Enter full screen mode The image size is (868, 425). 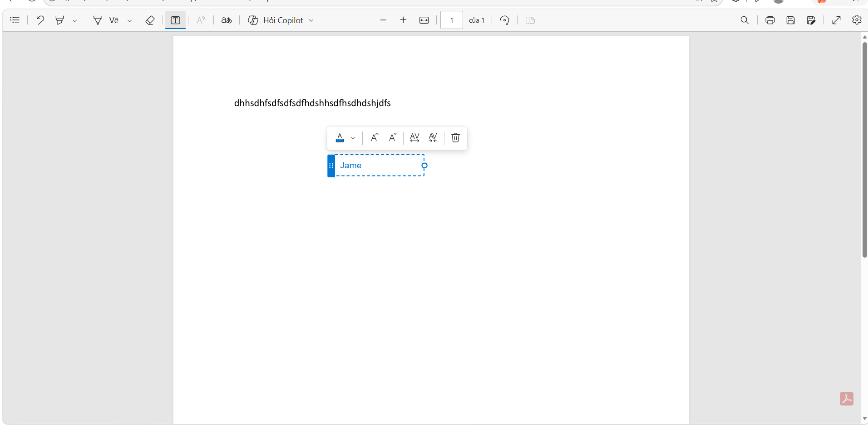tap(836, 20)
